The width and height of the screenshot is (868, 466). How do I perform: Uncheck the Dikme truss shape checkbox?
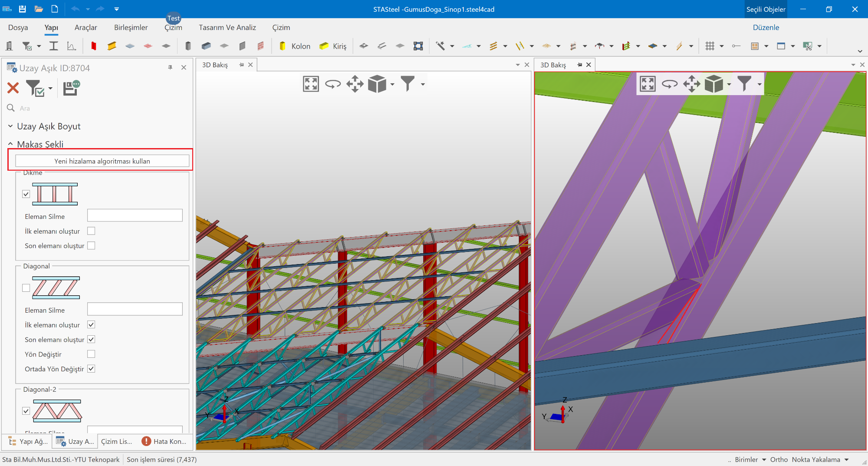(x=26, y=194)
